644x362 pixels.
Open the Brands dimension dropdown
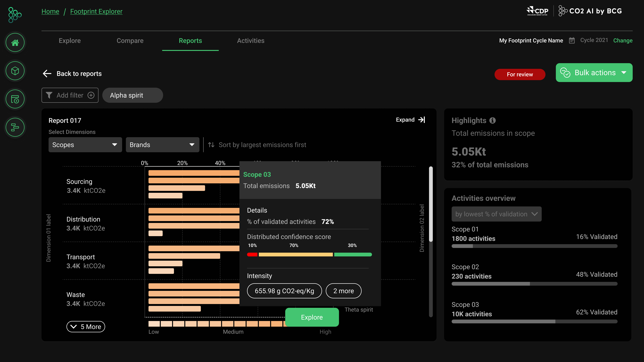point(162,145)
